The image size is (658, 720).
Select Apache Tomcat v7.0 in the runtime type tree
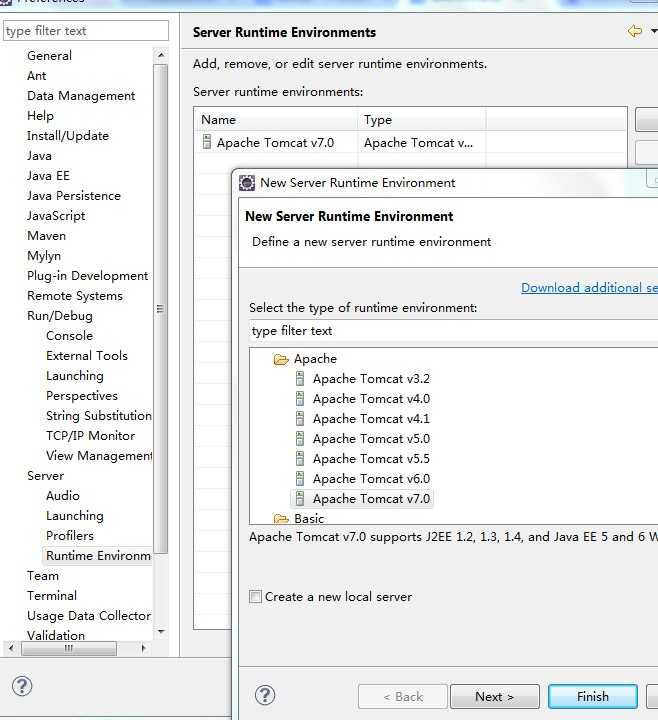[x=371, y=499]
